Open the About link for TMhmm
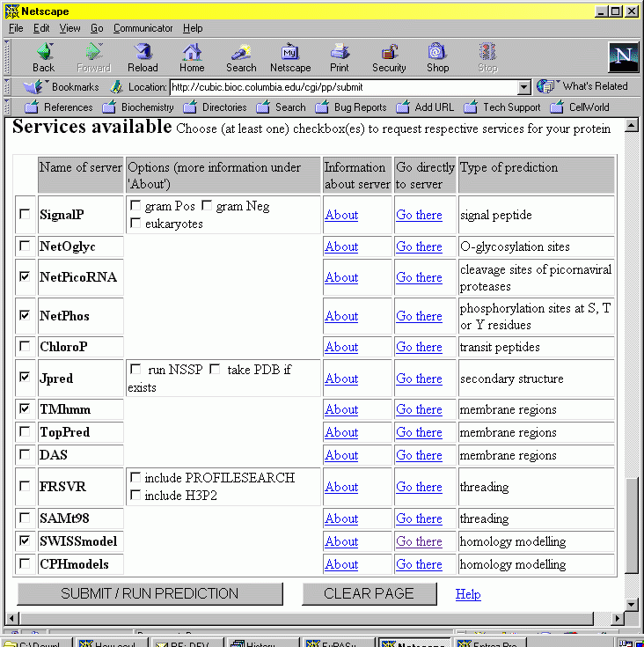 341,409
